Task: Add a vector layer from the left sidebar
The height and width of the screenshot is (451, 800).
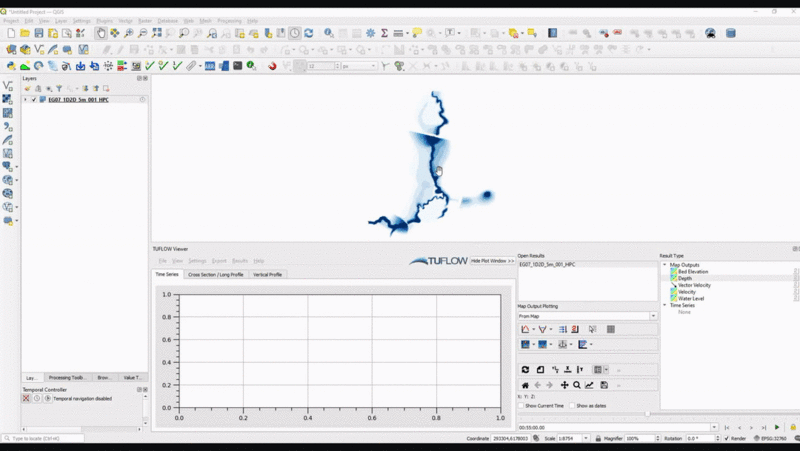Action: [x=8, y=85]
